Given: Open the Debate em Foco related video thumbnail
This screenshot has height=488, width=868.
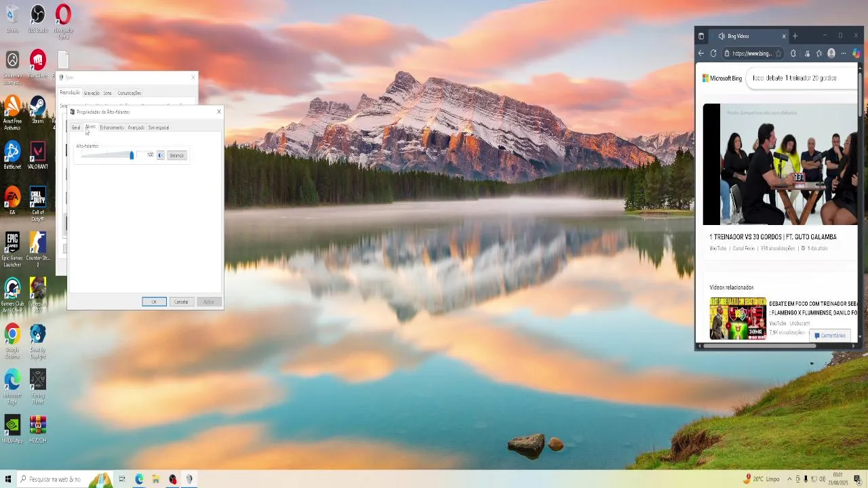Looking at the screenshot, I should tap(738, 318).
